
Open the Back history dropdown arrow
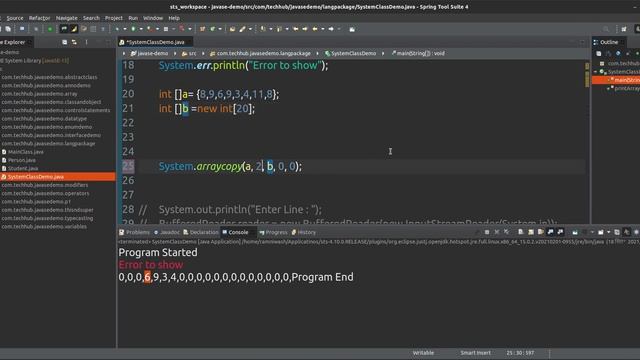(322, 29)
